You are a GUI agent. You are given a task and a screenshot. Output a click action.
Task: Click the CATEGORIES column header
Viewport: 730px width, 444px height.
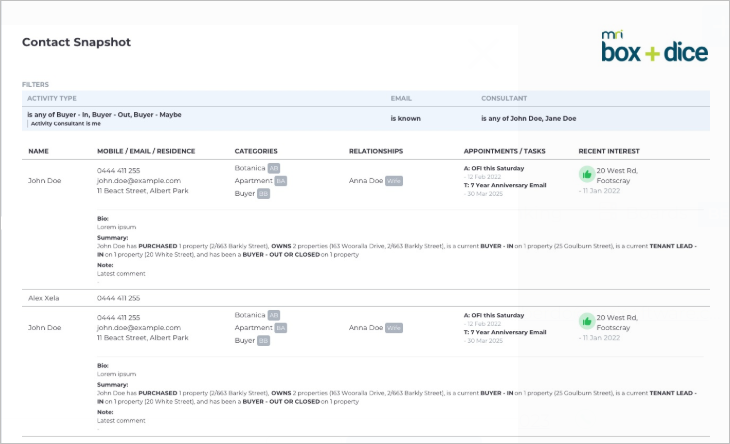click(256, 151)
